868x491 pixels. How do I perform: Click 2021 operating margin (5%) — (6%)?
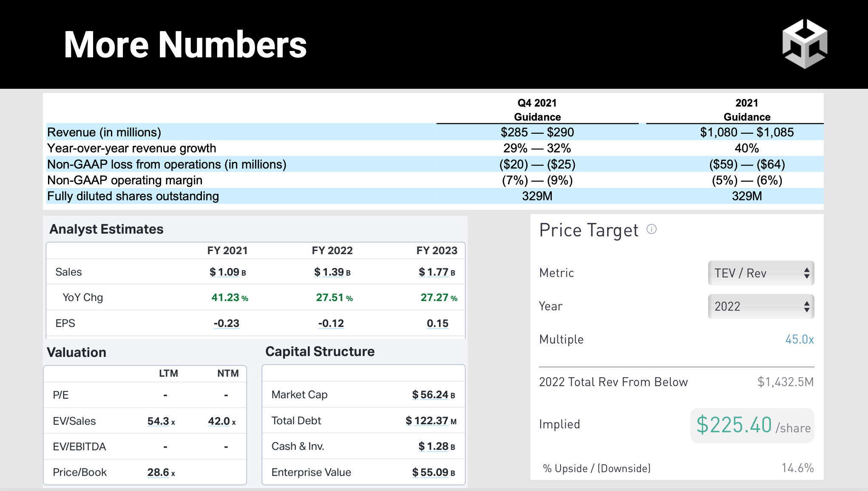pyautogui.click(x=747, y=181)
